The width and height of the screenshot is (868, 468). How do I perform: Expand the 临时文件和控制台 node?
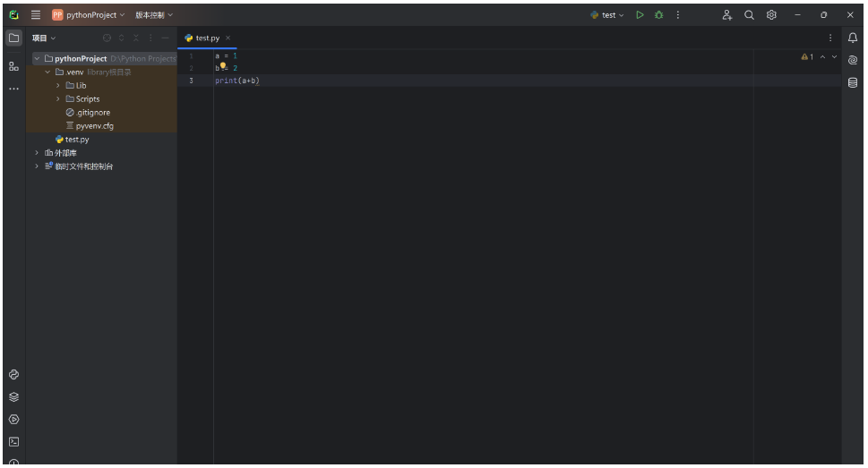point(37,166)
